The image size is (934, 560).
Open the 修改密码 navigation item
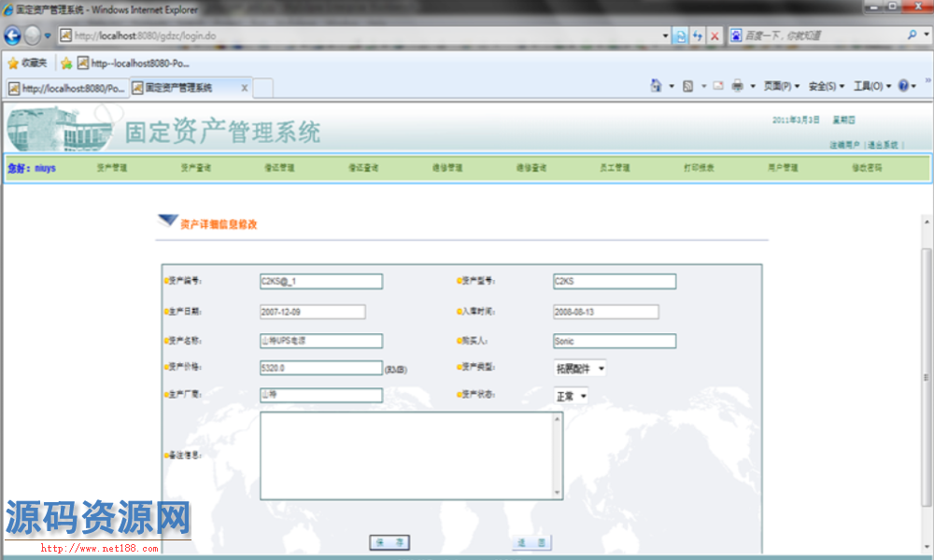[x=867, y=168]
